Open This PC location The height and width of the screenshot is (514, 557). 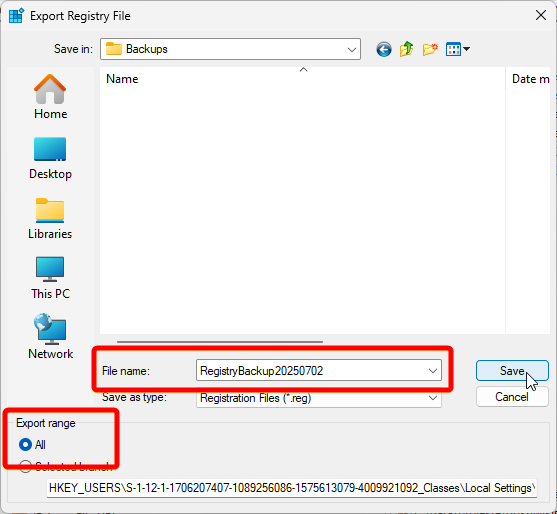(x=50, y=278)
